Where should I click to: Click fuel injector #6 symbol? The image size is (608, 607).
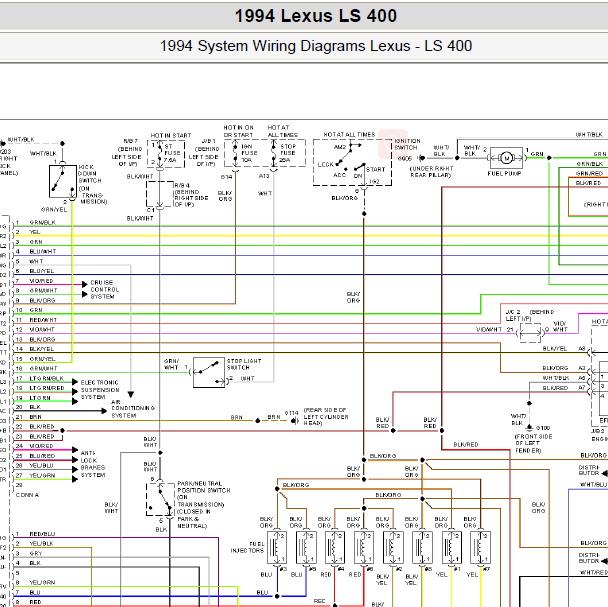tap(364, 548)
